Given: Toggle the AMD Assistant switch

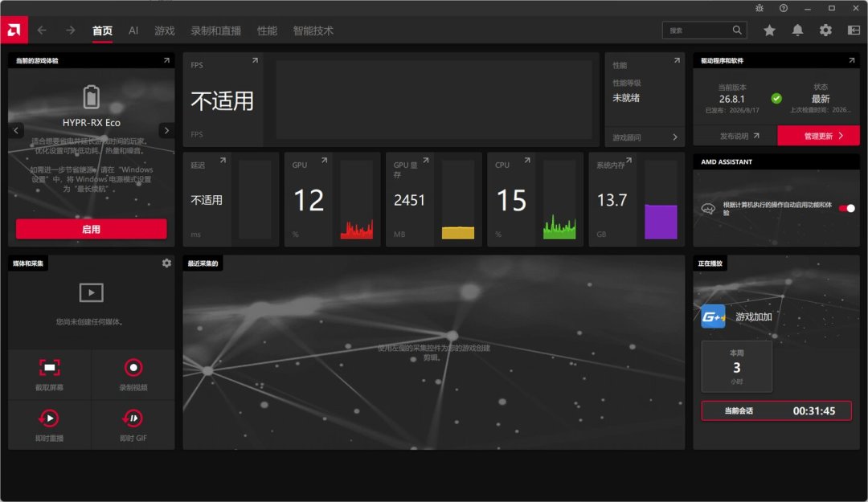Looking at the screenshot, I should coord(847,208).
